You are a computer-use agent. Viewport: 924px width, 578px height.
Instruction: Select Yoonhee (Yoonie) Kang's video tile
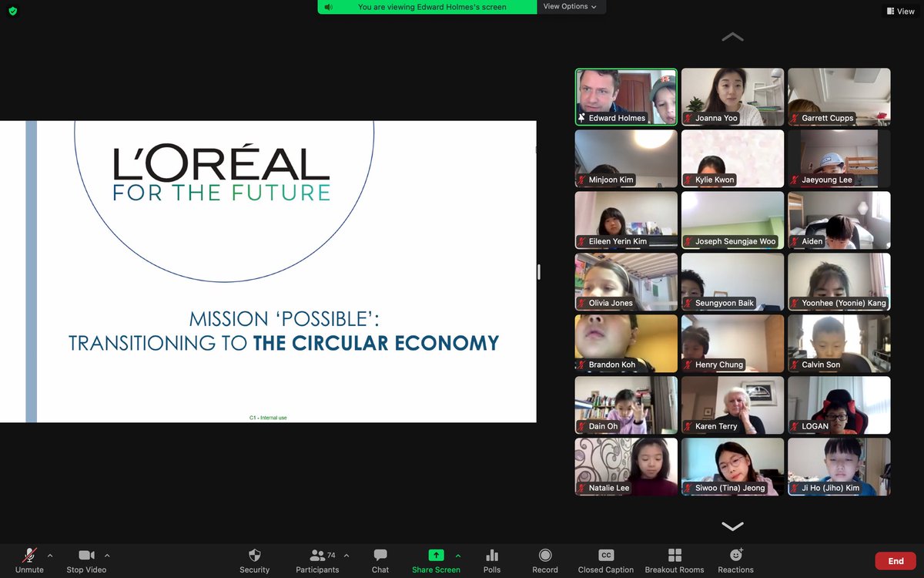839,281
